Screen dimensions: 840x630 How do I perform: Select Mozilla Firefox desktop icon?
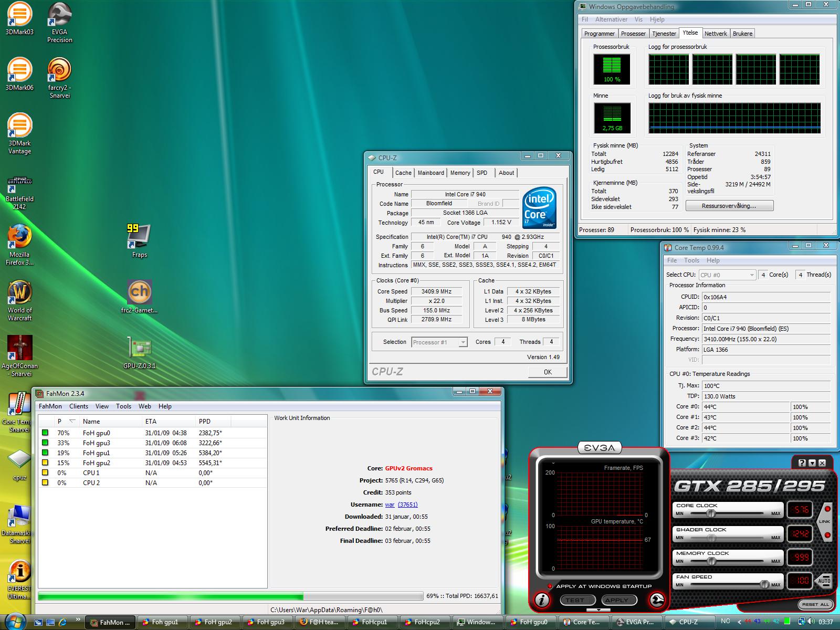pyautogui.click(x=19, y=245)
